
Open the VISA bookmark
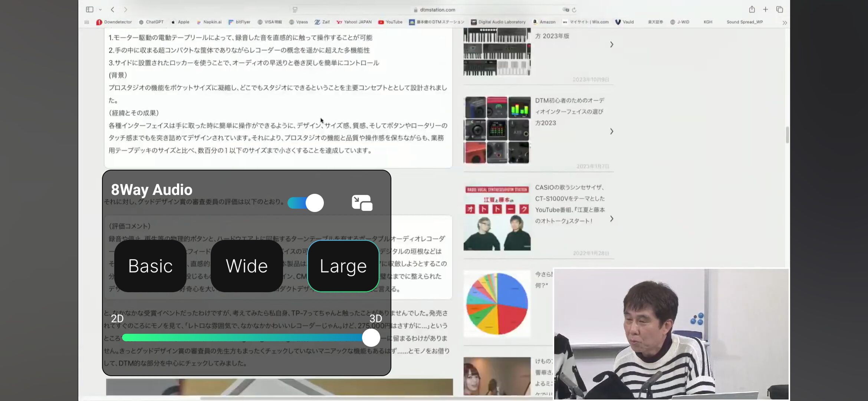pos(270,22)
